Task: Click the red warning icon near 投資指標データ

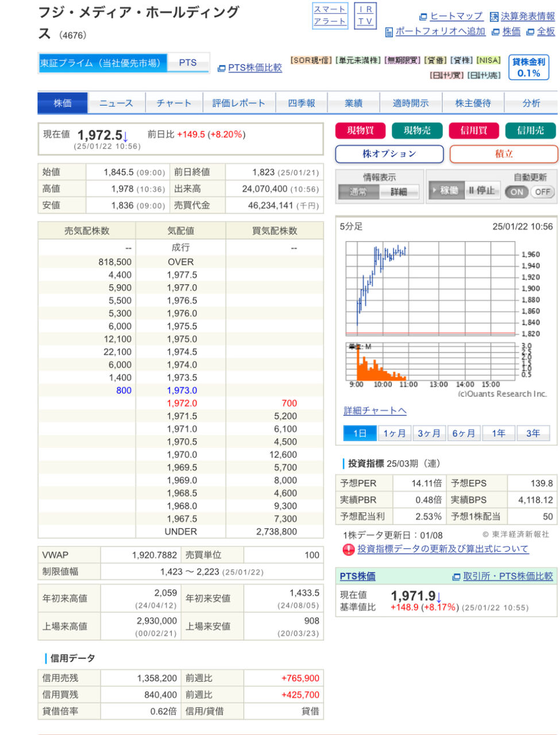Action: [x=349, y=550]
